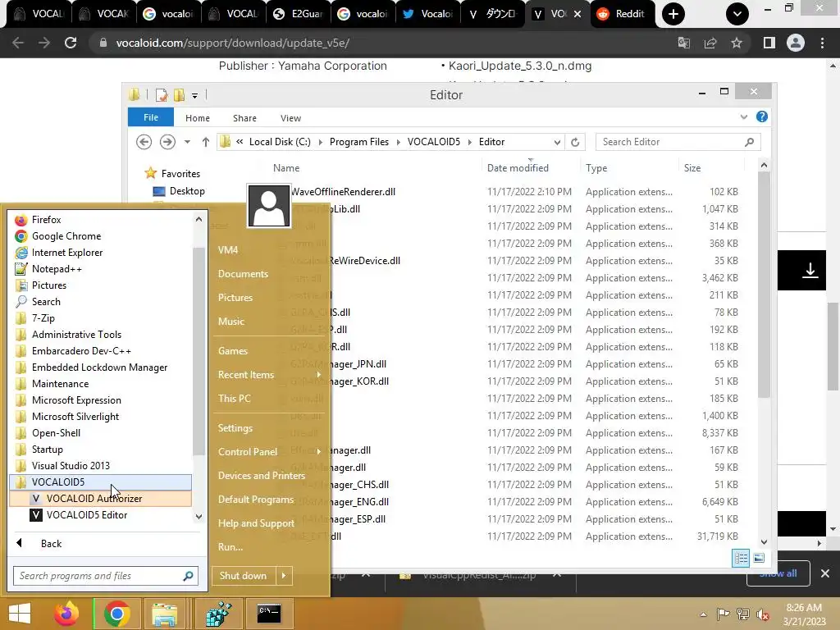Click the start menu search magnifier icon

coord(188,576)
